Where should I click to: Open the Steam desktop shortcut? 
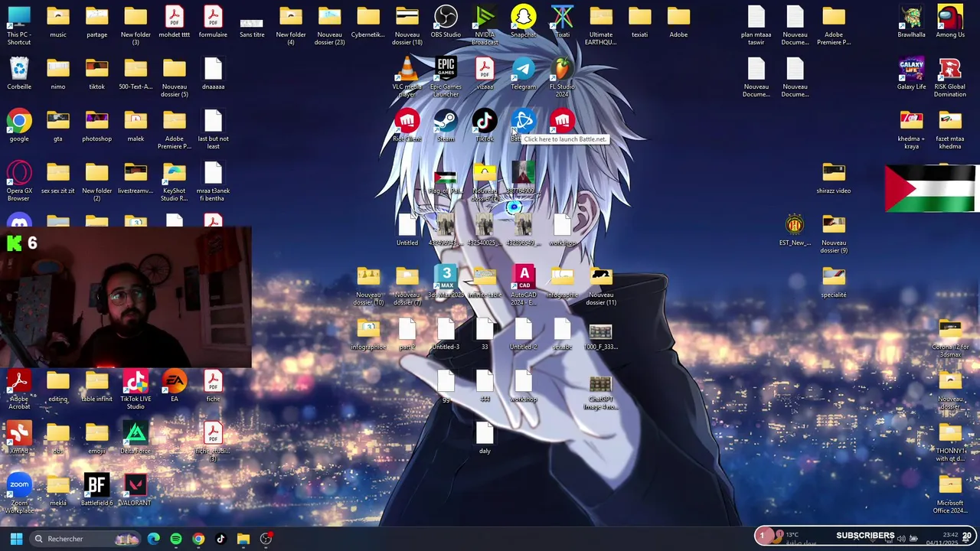tap(446, 126)
